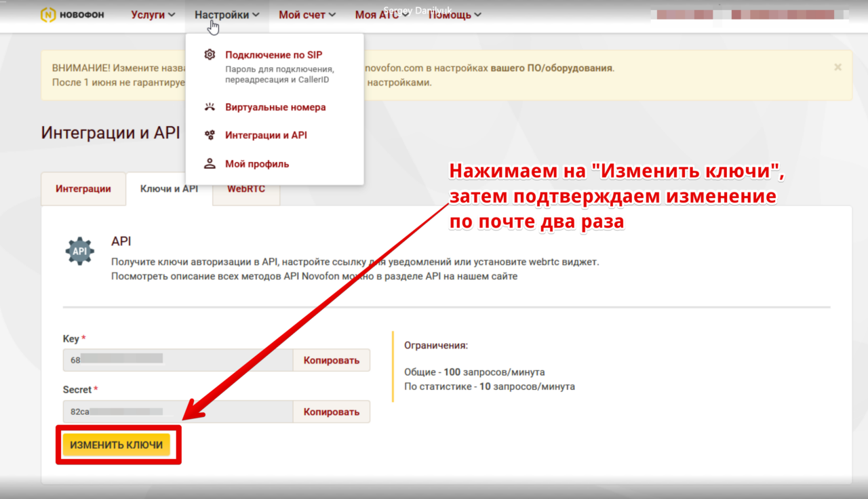The width and height of the screenshot is (868, 499).
Task: Click the icon beside Интеграции и API entry
Action: coord(210,135)
